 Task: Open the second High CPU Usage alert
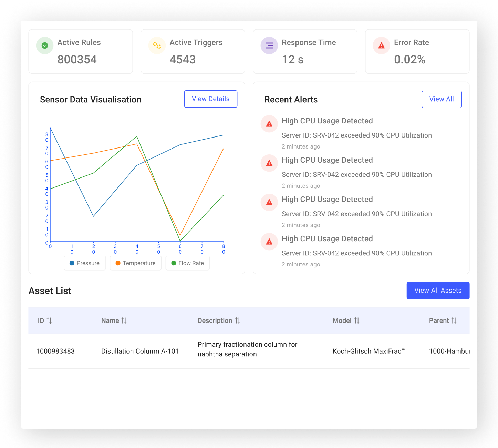(x=327, y=160)
